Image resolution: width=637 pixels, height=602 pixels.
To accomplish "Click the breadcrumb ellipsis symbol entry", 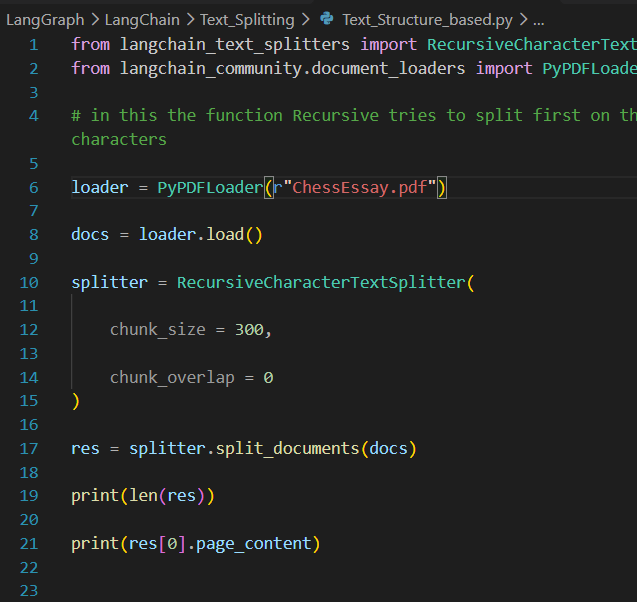I will [539, 21].
